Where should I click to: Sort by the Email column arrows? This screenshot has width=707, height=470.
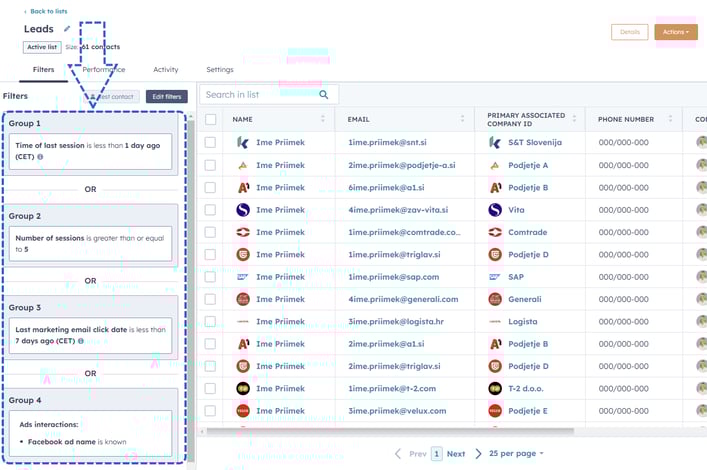(x=462, y=119)
